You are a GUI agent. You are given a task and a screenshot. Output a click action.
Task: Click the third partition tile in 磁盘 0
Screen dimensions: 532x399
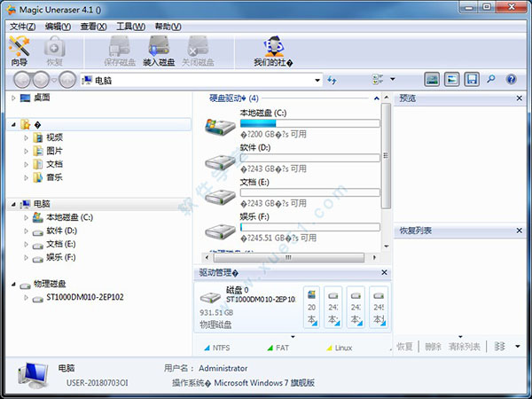356,308
